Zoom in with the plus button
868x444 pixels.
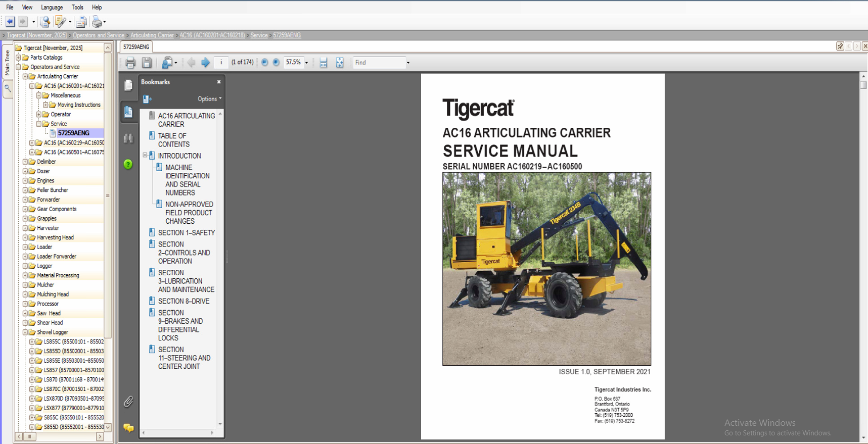(x=276, y=63)
